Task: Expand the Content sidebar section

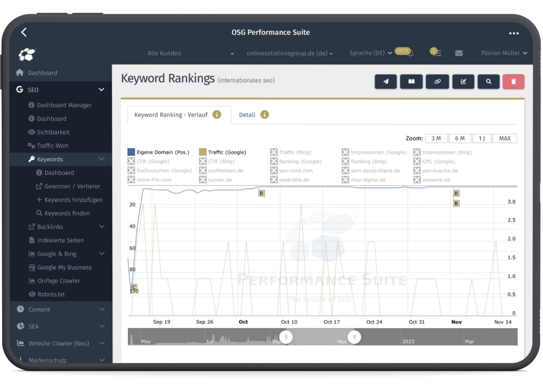Action: 101,309
